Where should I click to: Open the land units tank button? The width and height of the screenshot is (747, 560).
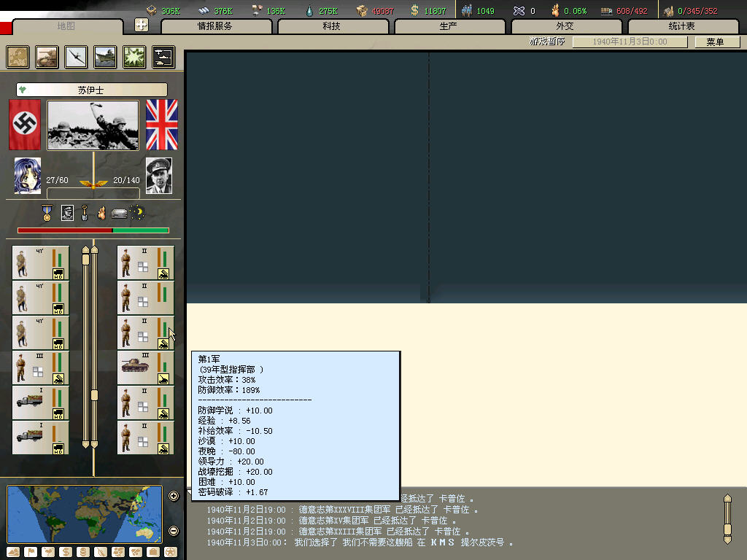47,57
